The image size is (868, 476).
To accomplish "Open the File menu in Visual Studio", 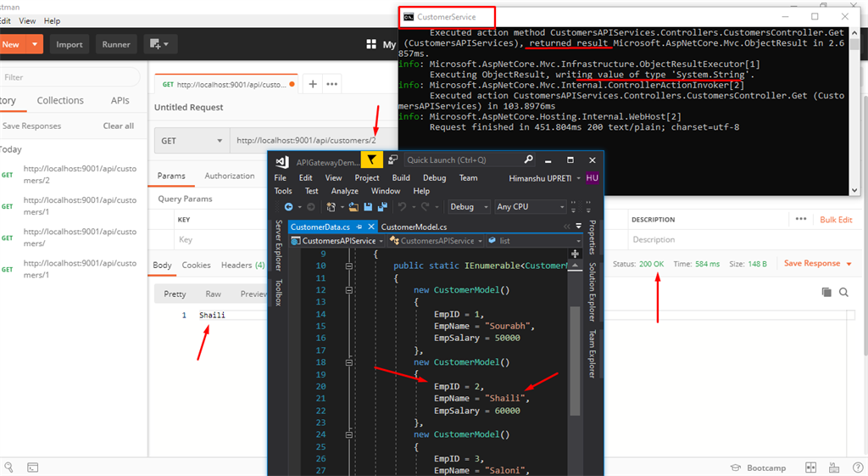I will pyautogui.click(x=280, y=178).
